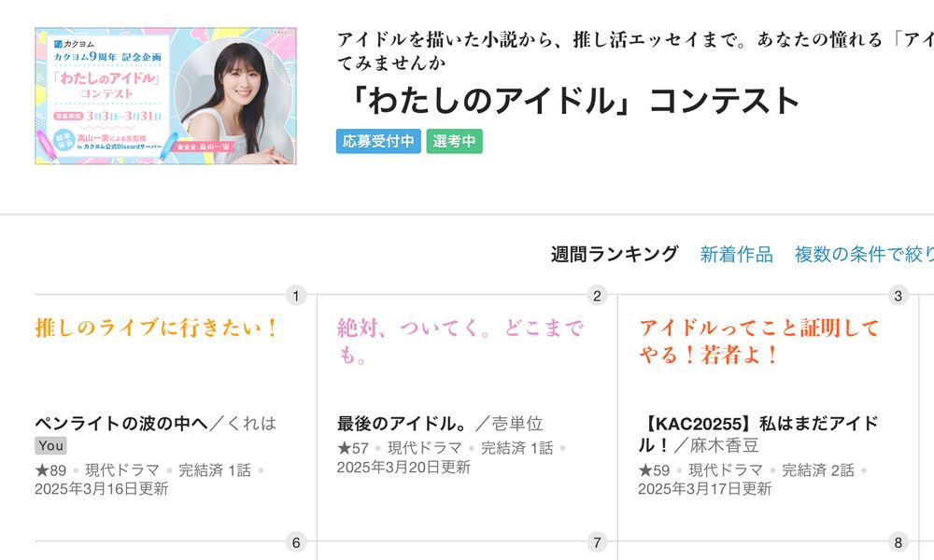Image resolution: width=934 pixels, height=560 pixels.
Task: Open 【KAC20255】私はまだアイドル！ story
Action: (758, 434)
